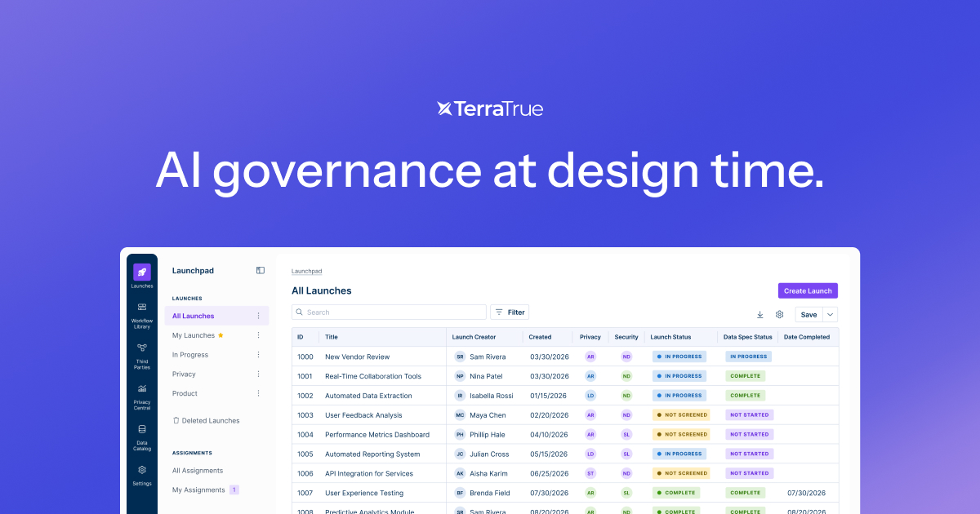Image resolution: width=980 pixels, height=514 pixels.
Task: Click Not Screened status for row 1003
Action: [x=682, y=415]
